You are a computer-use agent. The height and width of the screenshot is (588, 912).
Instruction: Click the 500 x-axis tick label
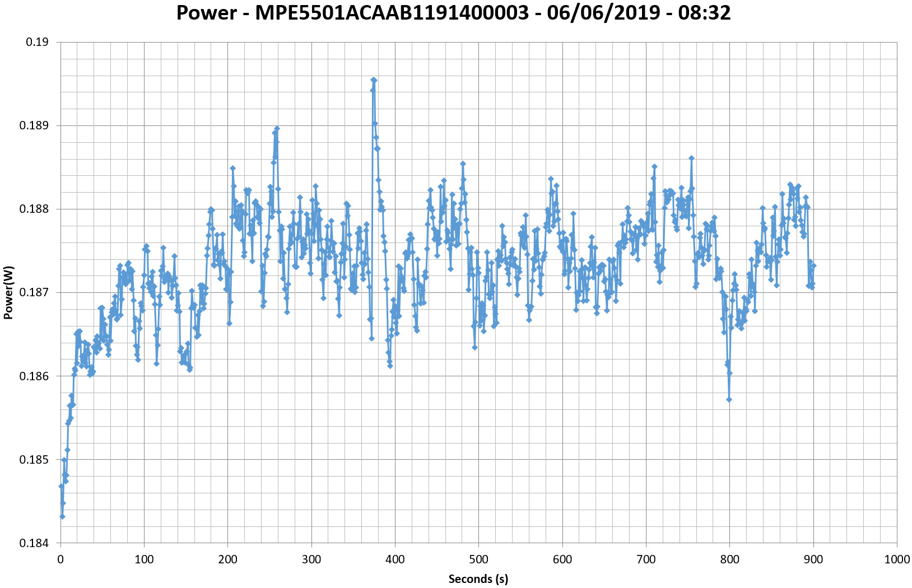pos(479,559)
